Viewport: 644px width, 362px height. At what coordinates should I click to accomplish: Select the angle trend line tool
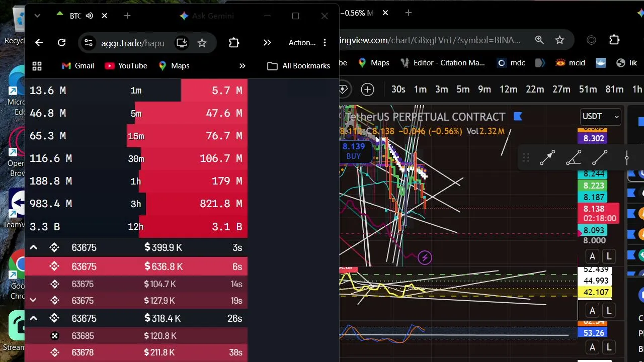click(574, 158)
